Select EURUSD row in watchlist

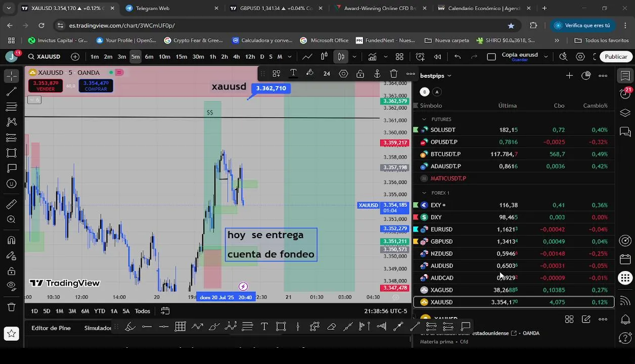point(514,230)
